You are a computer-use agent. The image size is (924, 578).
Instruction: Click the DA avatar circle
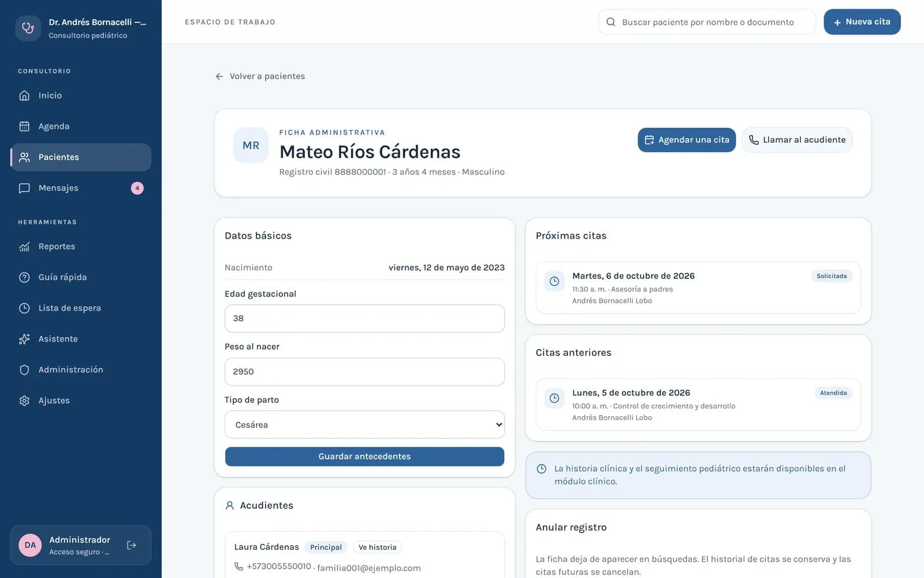[30, 545]
